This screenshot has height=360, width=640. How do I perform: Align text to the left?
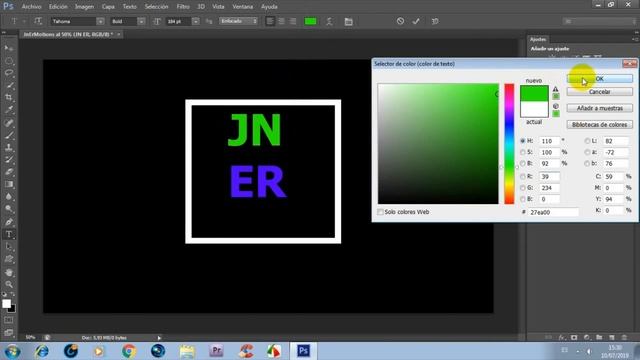(x=270, y=21)
